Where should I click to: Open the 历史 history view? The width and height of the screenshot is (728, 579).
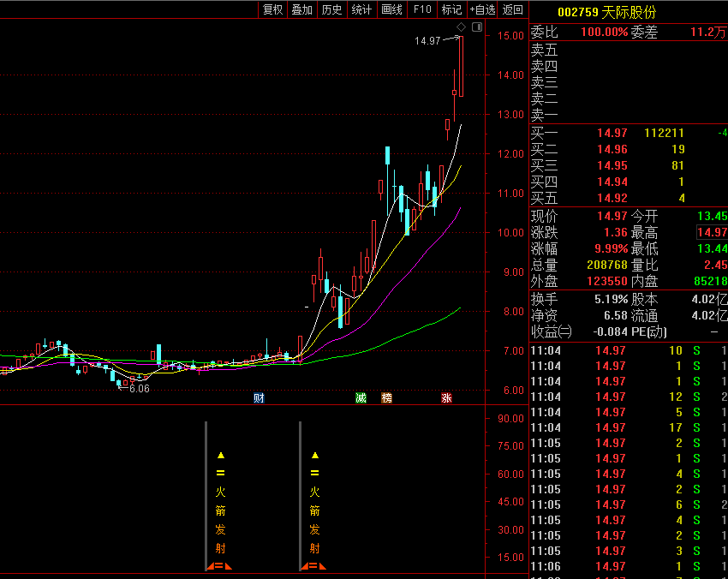pyautogui.click(x=332, y=9)
